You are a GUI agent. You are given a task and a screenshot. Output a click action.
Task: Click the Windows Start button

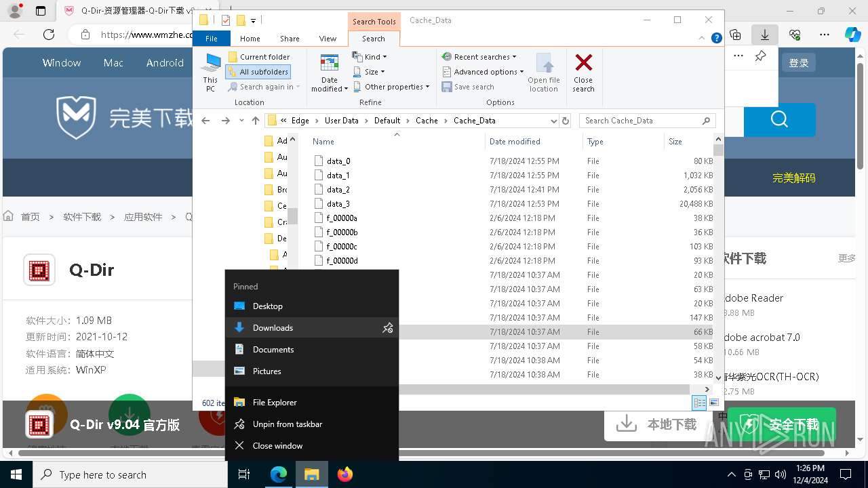16,474
